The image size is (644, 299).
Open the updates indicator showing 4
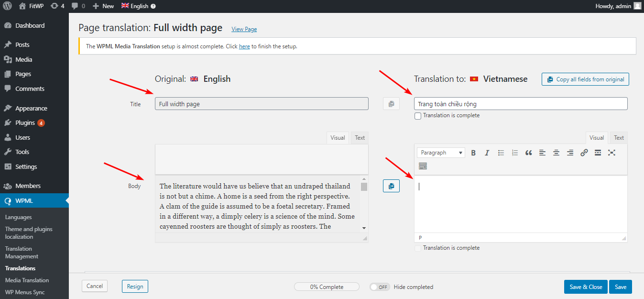pos(57,6)
